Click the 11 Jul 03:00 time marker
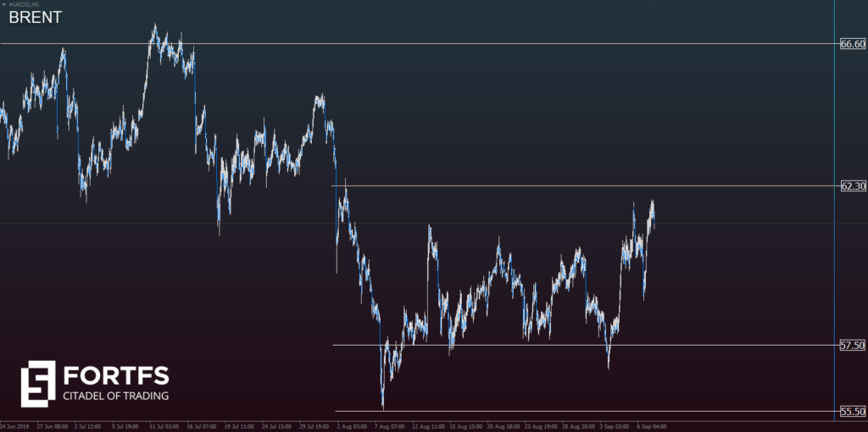The height and width of the screenshot is (432, 868). click(164, 427)
